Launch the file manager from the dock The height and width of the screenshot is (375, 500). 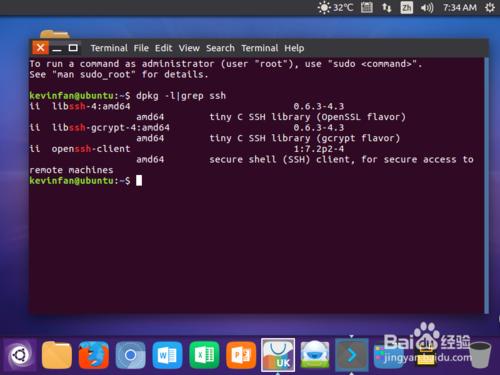click(x=57, y=355)
